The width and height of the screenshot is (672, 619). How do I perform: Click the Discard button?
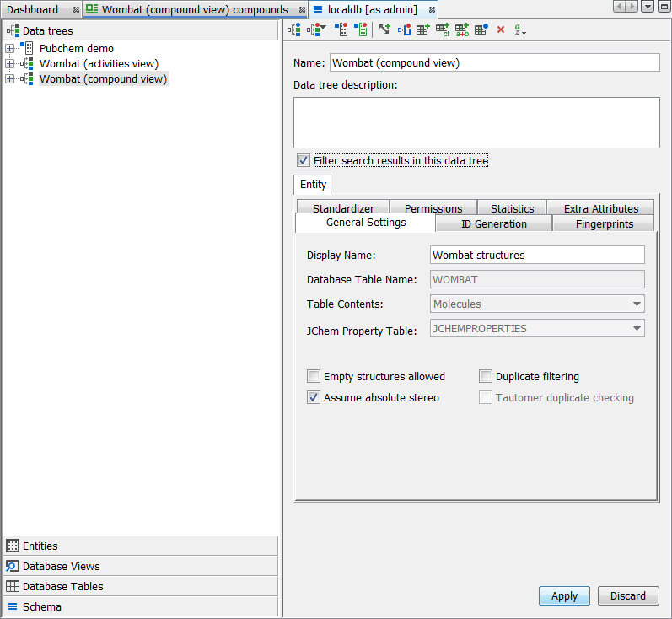628,596
